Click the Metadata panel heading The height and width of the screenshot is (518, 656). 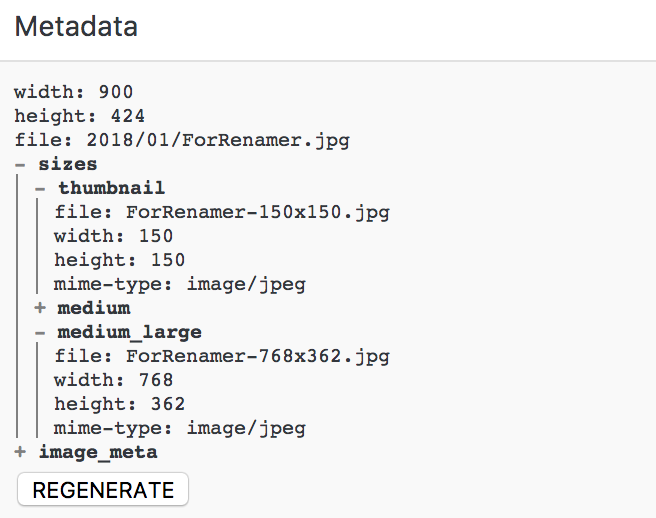pos(76,26)
